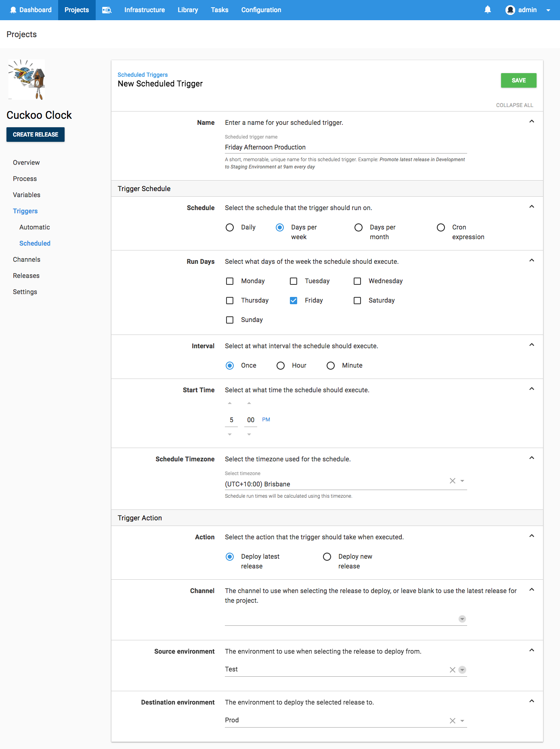Clear the Brisbane timezone selection

452,481
